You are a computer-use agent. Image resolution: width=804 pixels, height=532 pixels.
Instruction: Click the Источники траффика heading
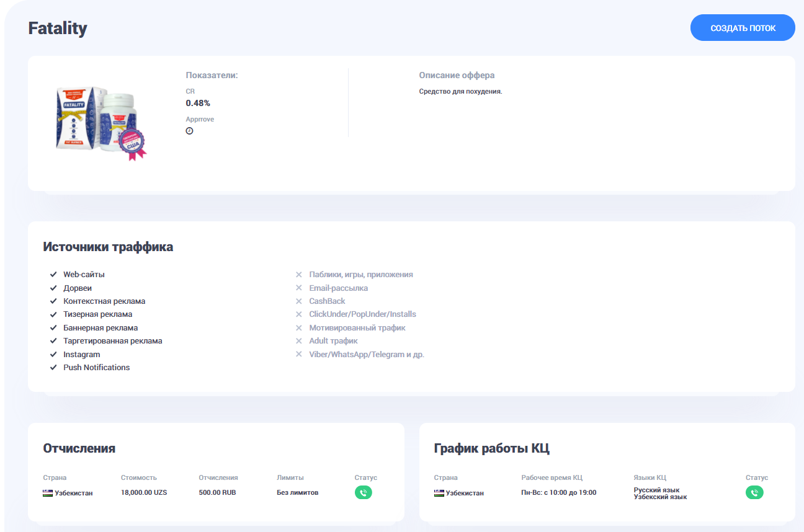tap(108, 247)
